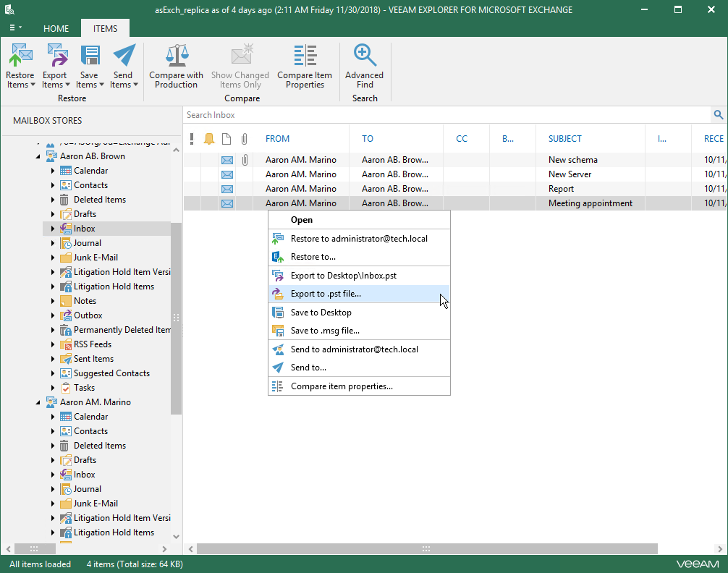Select the Deleted Items folder under Aaron AB. Brown
This screenshot has width=728, height=573.
[x=100, y=200]
